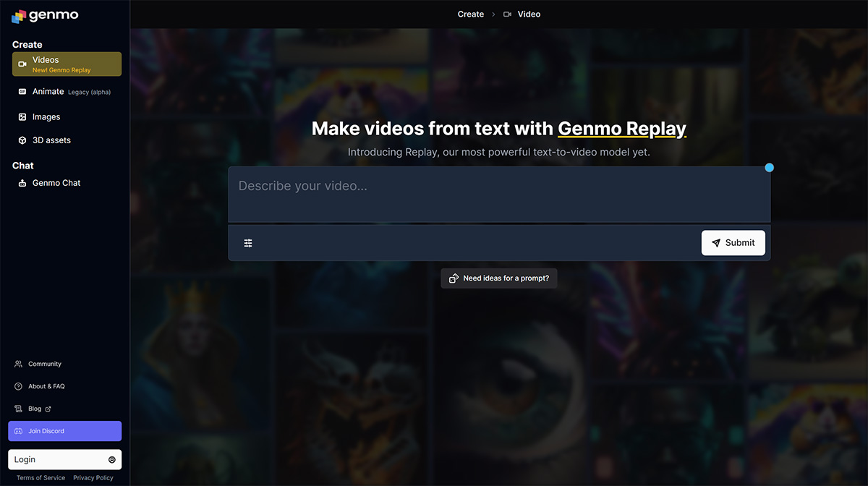Open 3D assets using its cube icon
This screenshot has width=868, height=486.
(22, 140)
